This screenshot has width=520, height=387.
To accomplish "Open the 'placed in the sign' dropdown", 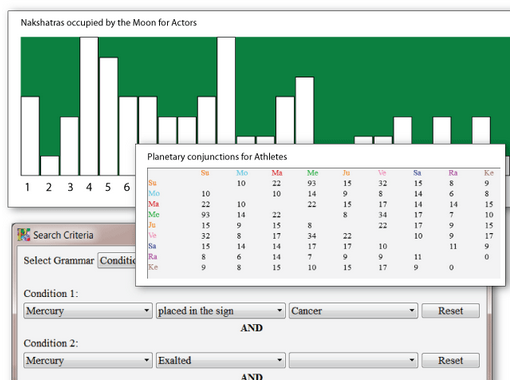I will tap(221, 311).
